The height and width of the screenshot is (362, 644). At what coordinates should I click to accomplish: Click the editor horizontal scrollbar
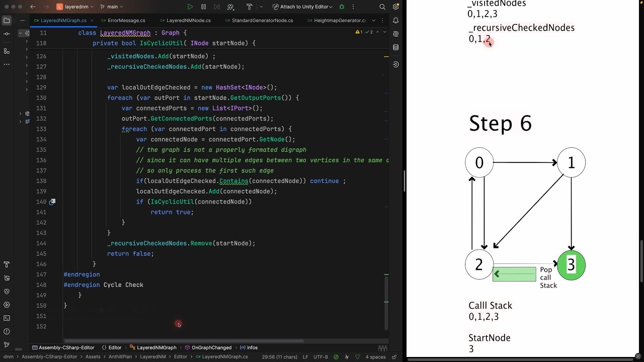pyautogui.click(x=183, y=341)
